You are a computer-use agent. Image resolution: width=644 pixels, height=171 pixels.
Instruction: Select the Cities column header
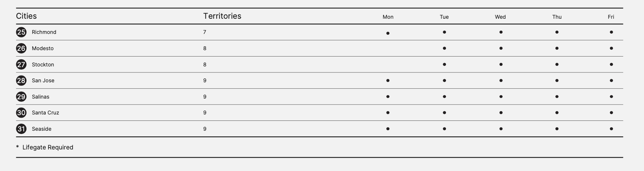(26, 16)
